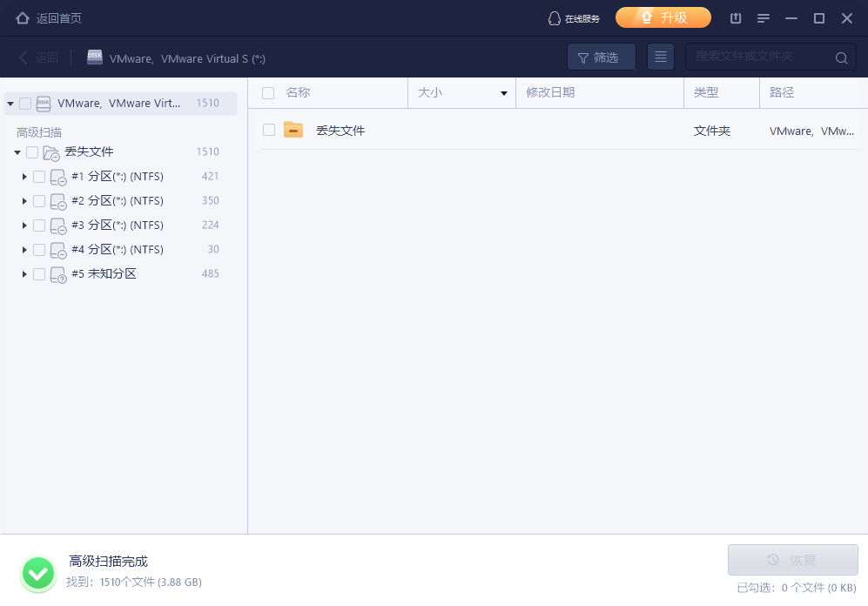Click inside the 搜索文件或文件夹 search field

(766, 57)
